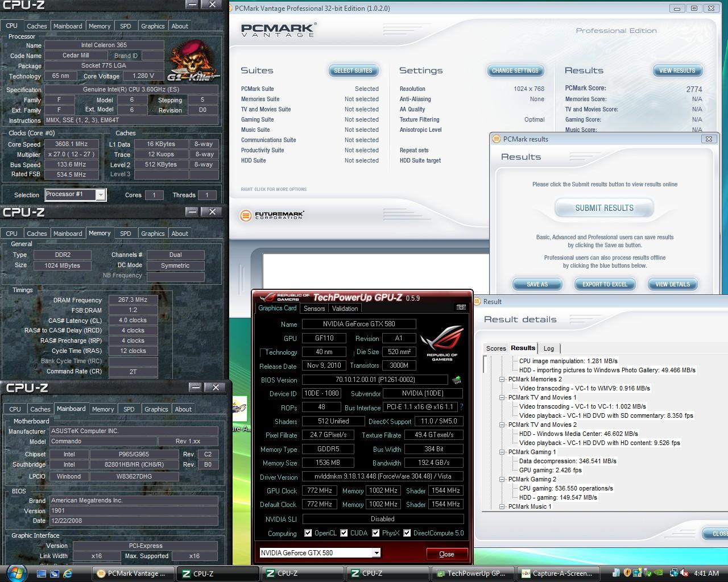Click the GPU Name field showing GTX 580

point(359,324)
